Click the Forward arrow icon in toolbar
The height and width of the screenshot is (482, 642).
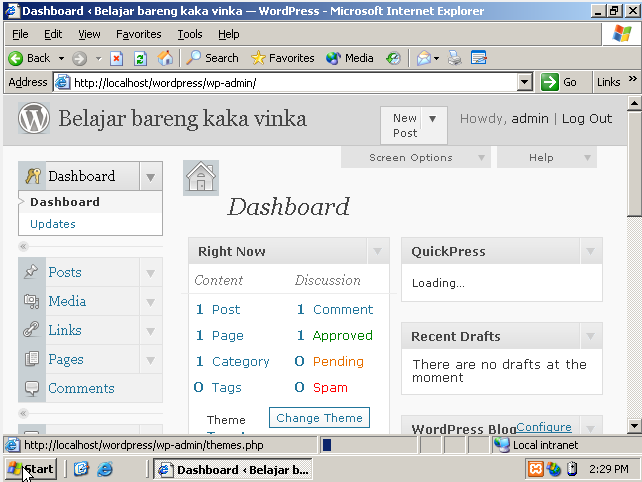pos(79,59)
